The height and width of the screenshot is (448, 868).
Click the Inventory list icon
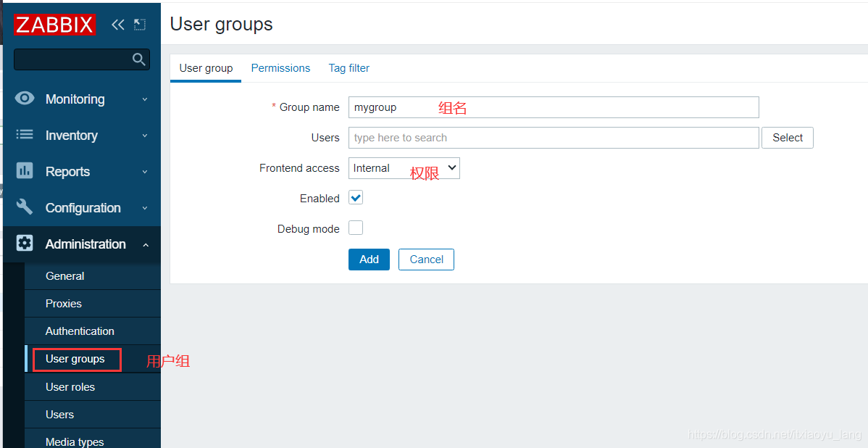pos(25,135)
